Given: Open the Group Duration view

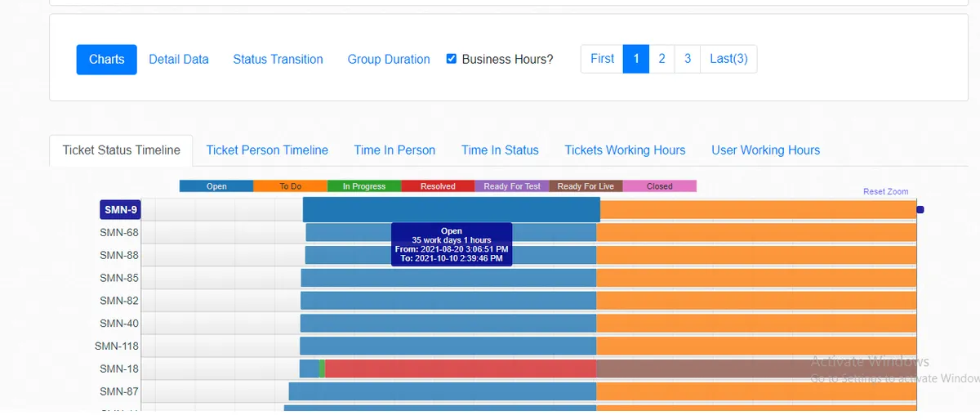Looking at the screenshot, I should (x=389, y=60).
